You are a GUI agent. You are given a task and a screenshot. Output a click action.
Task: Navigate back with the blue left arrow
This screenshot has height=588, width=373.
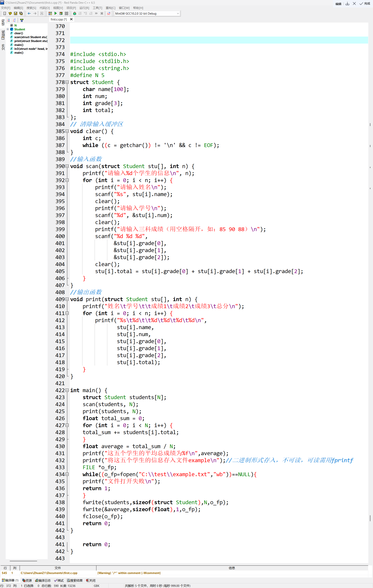click(x=29, y=13)
